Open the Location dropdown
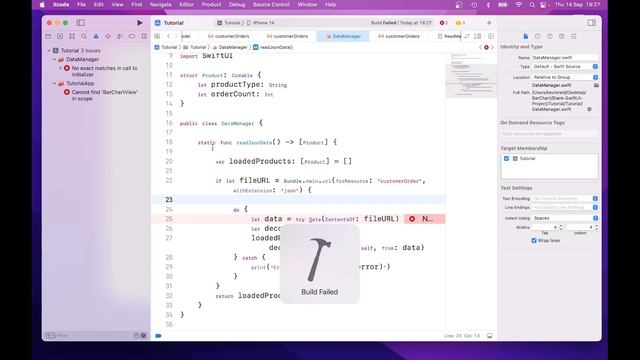The image size is (640, 360). click(x=565, y=77)
